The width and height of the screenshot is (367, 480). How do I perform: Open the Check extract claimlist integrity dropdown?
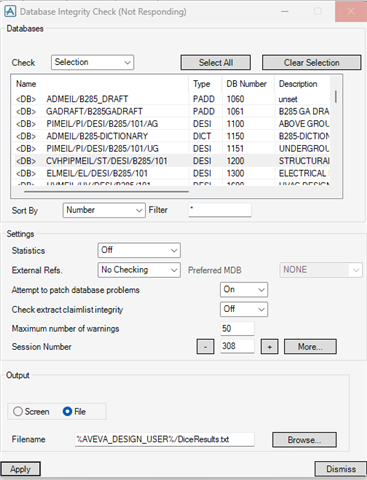pos(244,309)
